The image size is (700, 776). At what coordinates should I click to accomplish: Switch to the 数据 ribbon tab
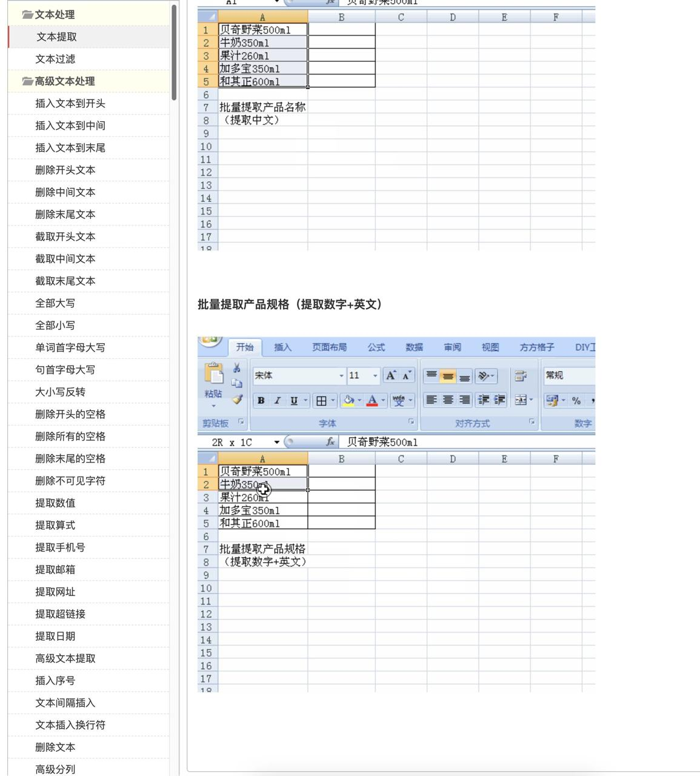(415, 347)
